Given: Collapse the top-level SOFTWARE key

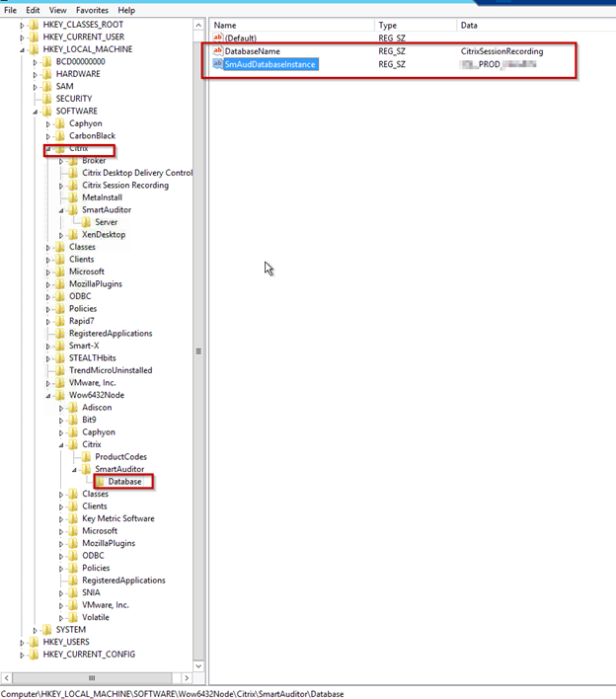Looking at the screenshot, I should tap(35, 112).
